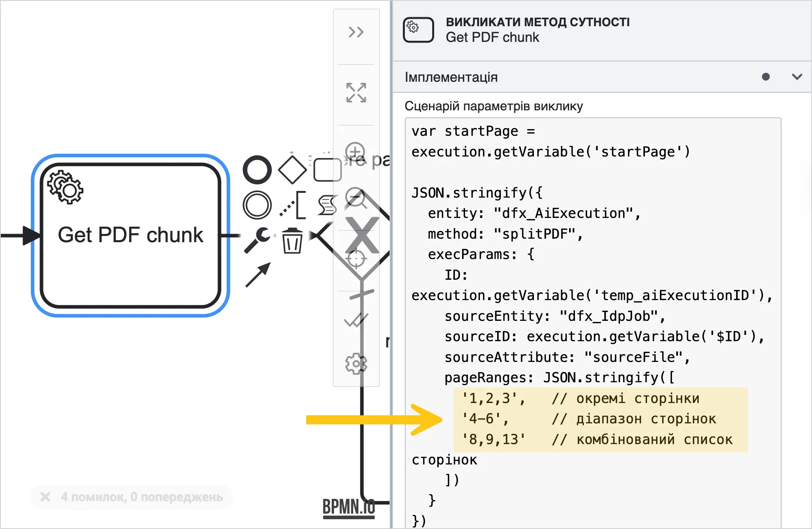
Task: Open the BPMN.io logo link
Action: coord(349,508)
